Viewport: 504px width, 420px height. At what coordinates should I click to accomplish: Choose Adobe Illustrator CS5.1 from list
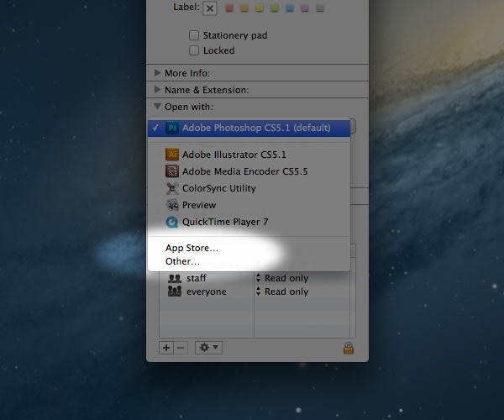tap(249, 155)
